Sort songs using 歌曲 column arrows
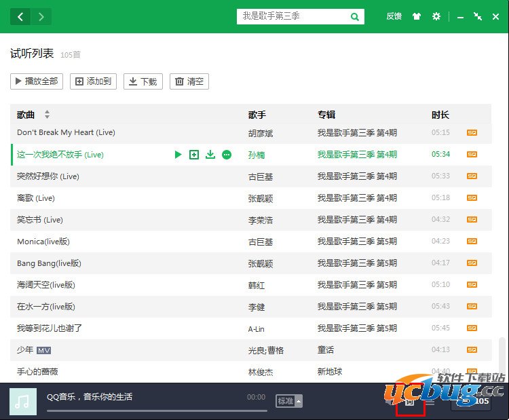This screenshot has height=420, width=509. tap(47, 115)
